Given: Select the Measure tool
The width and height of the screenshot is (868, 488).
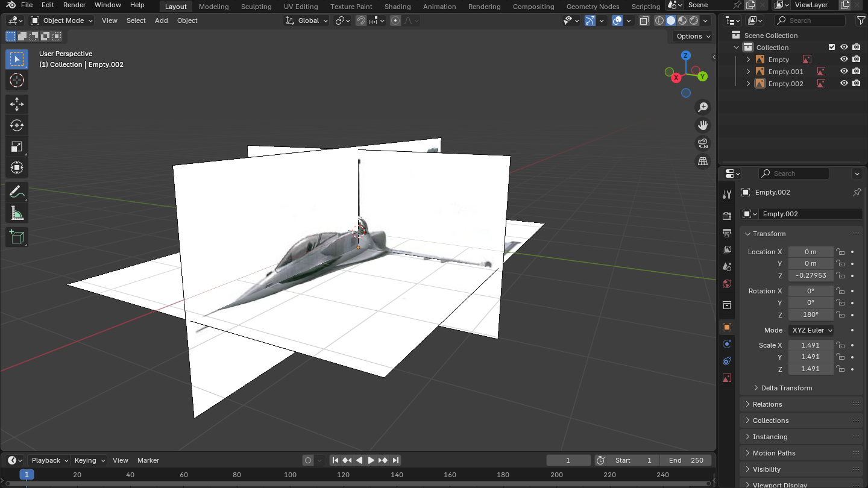Looking at the screenshot, I should 17,213.
